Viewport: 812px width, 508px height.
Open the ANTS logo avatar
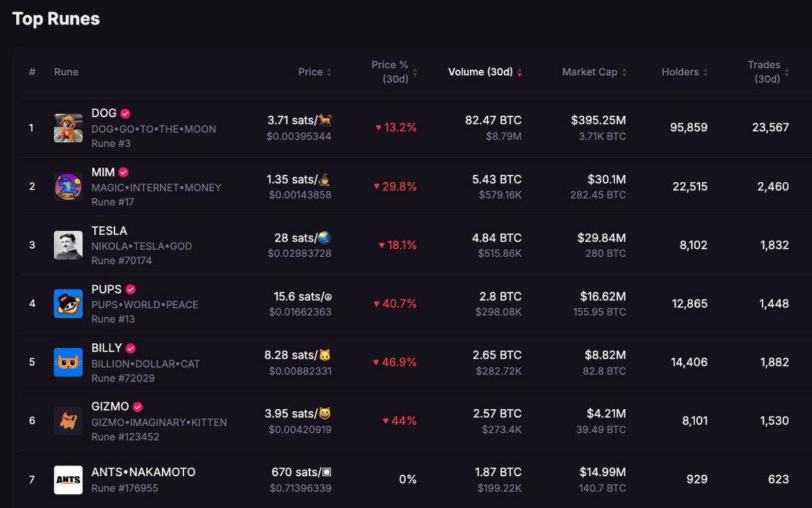(x=68, y=480)
